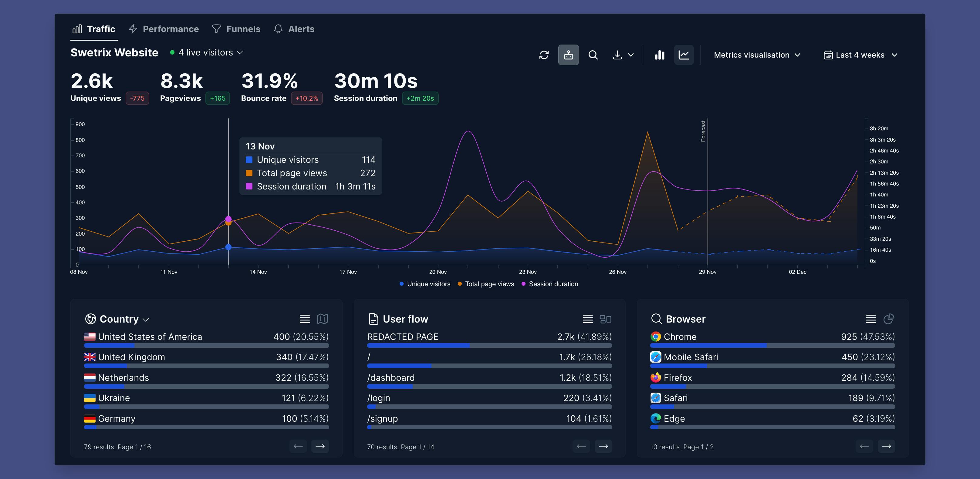Screen dimensions: 980x479
Task: Switch User flow to diagram view icon
Action: [605, 319]
